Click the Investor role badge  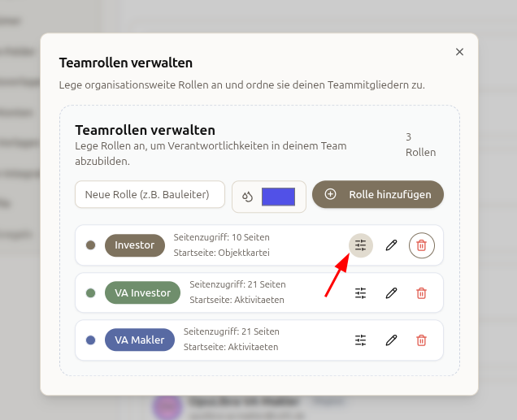(x=134, y=245)
